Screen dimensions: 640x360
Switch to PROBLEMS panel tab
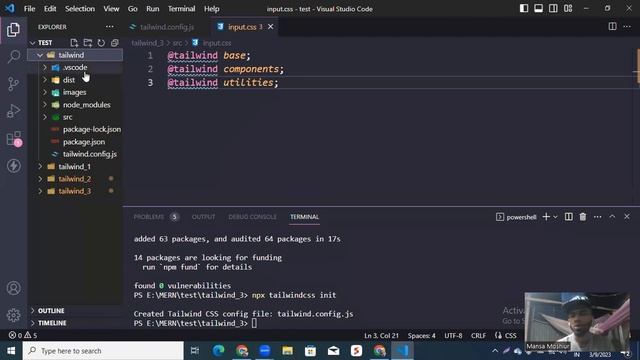[x=149, y=217]
